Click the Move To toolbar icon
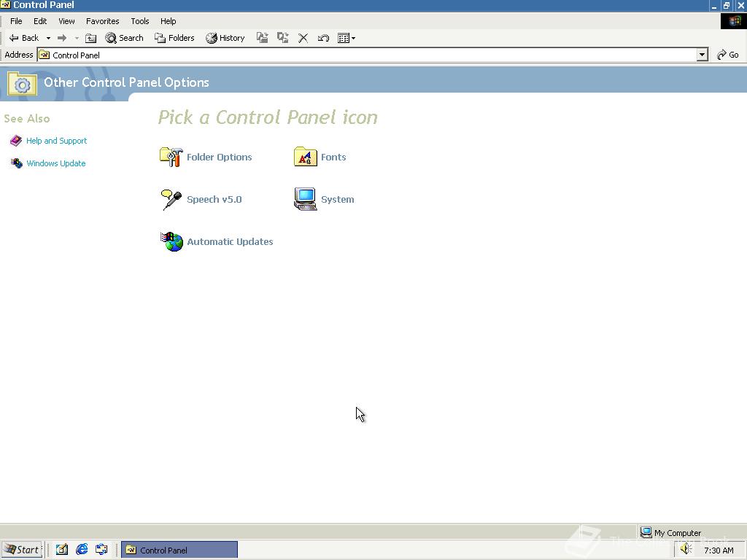747x560 pixels. coord(262,38)
